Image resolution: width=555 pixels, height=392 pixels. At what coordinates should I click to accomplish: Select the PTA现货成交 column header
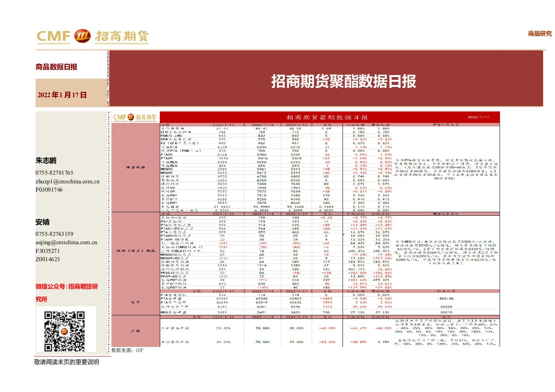446,125
